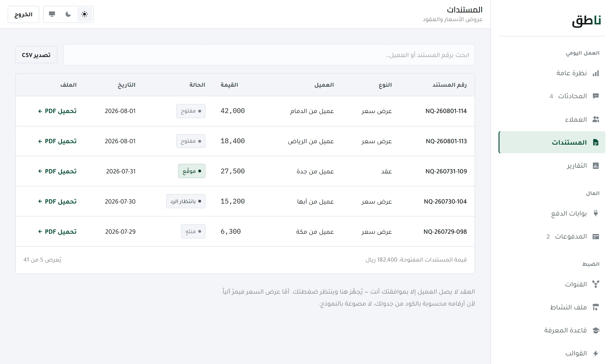Click the يُعرض 5 من 41 footer text
This screenshot has width=613, height=364.
click(x=42, y=260)
